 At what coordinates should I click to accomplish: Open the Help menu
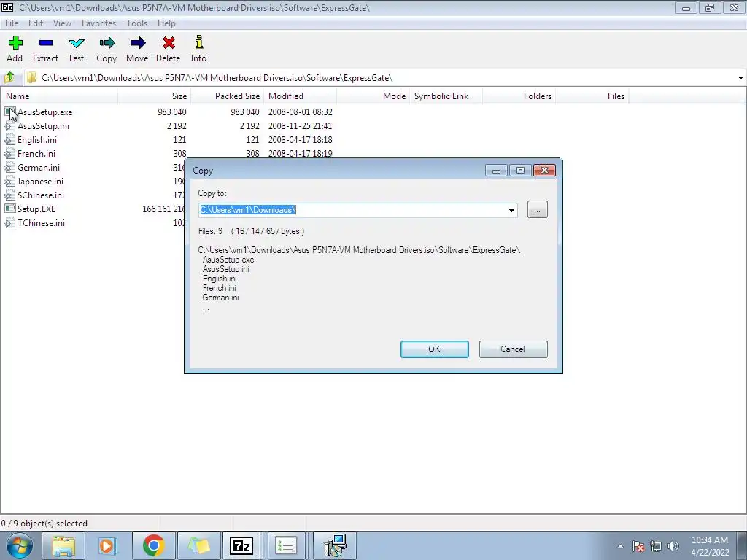point(166,23)
